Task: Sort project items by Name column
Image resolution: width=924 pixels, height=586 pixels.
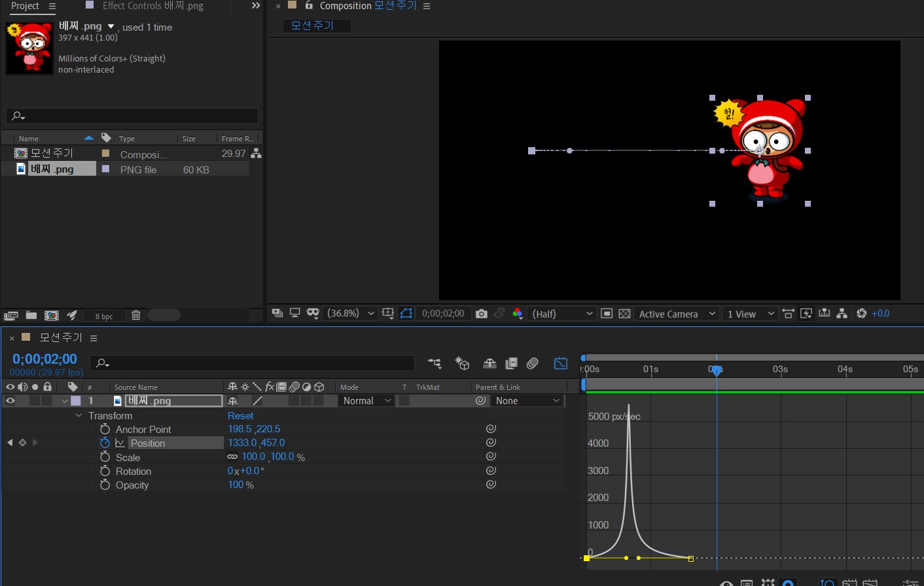Action: click(29, 139)
